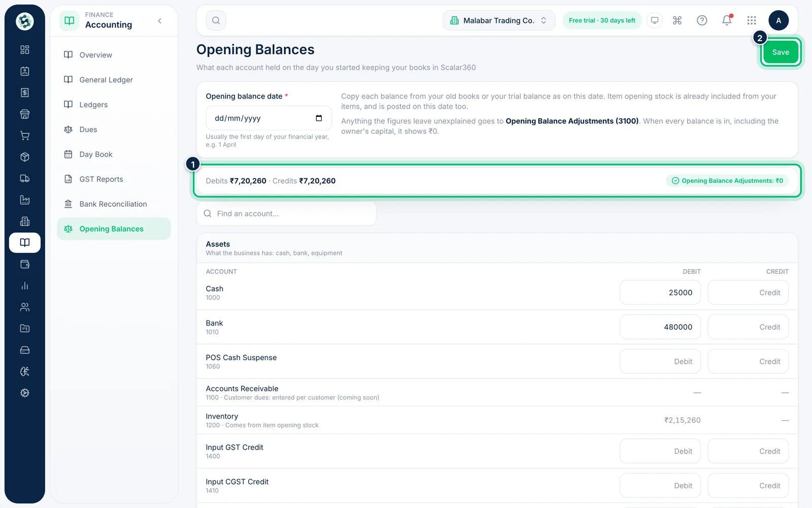Open the bar chart icon in the rail
Viewport: 812px width, 508px height.
click(24, 285)
